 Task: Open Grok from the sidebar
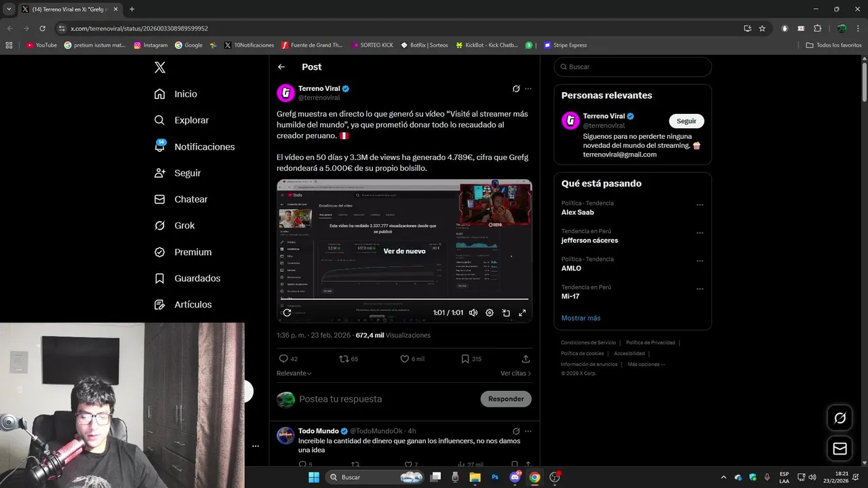pos(174,226)
